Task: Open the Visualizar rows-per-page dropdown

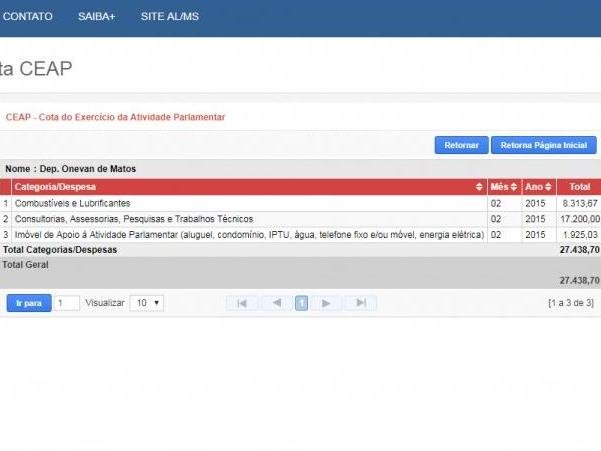Action: [x=147, y=303]
